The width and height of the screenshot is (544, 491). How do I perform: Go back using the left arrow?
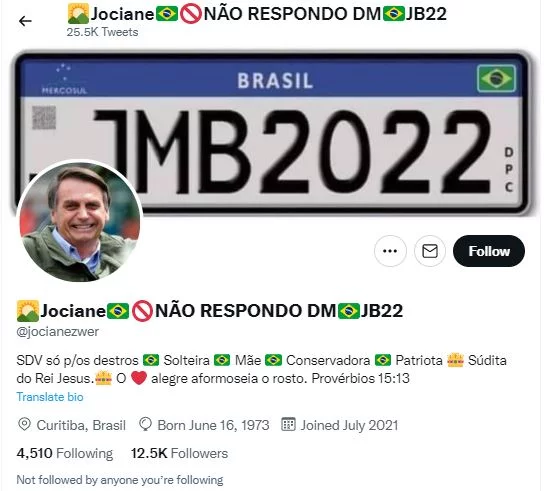(25, 22)
